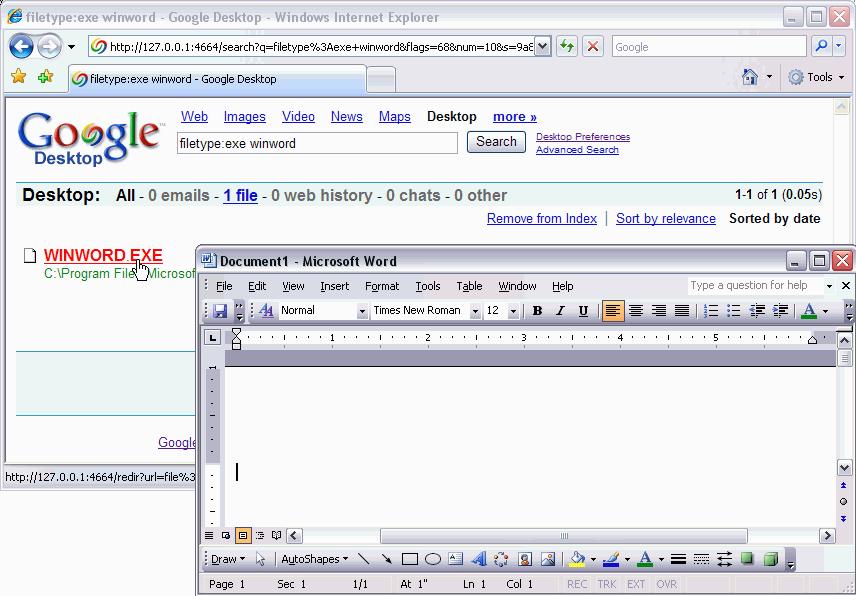Select the Select Objects arrow tool
Image resolution: width=856 pixels, height=596 pixels.
click(x=260, y=559)
